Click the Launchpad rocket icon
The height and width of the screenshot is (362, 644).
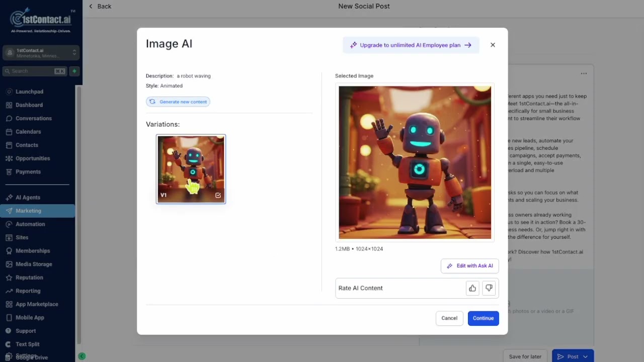[x=9, y=92]
